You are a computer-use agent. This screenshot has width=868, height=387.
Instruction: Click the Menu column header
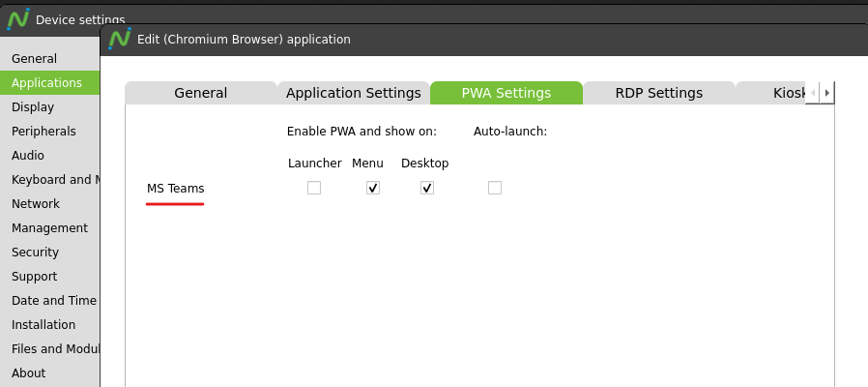[367, 163]
